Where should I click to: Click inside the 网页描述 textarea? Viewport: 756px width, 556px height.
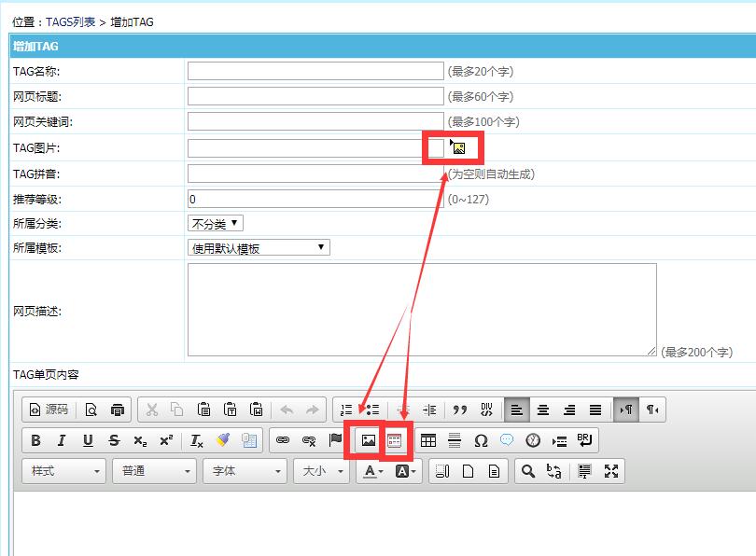click(x=422, y=310)
